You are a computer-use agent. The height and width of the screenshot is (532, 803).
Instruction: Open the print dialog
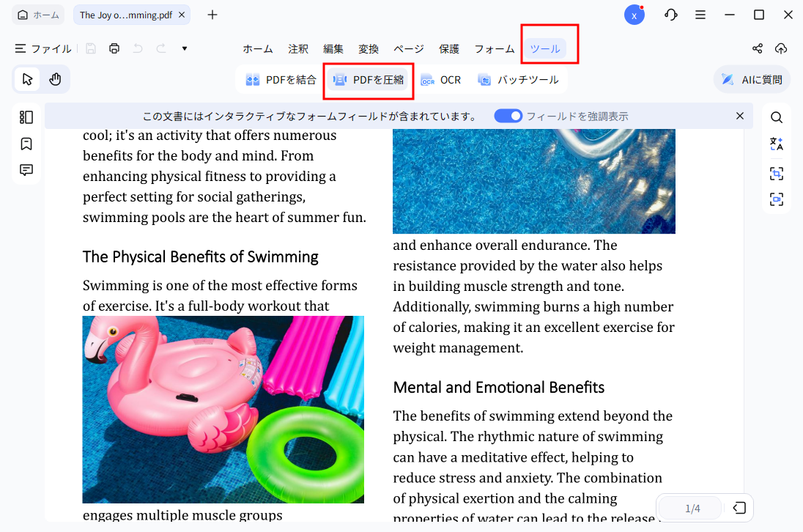(114, 47)
